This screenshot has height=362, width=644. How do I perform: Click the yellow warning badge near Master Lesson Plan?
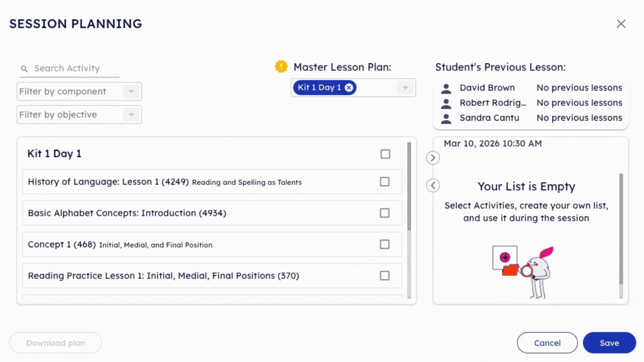pyautogui.click(x=281, y=67)
